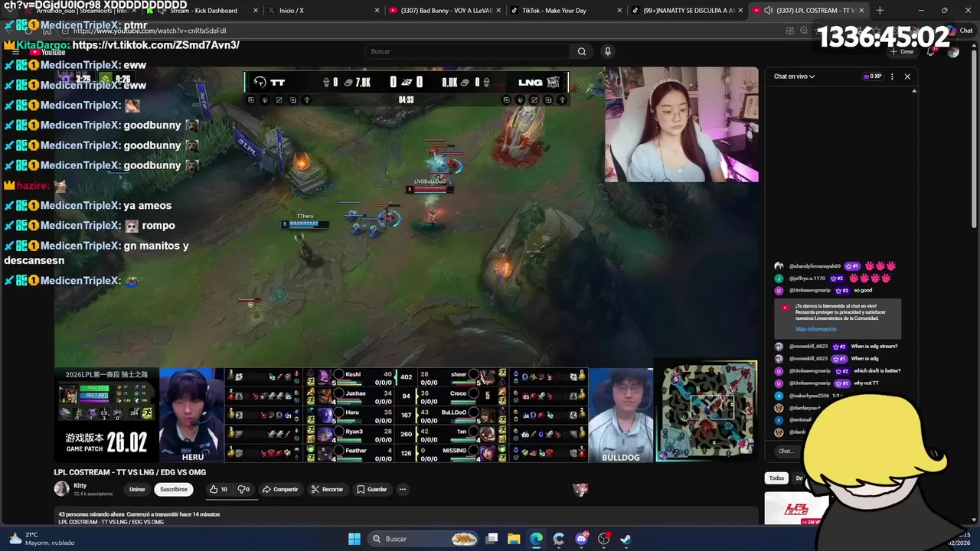
Task: Open Task View on the taskbar
Action: click(492, 539)
